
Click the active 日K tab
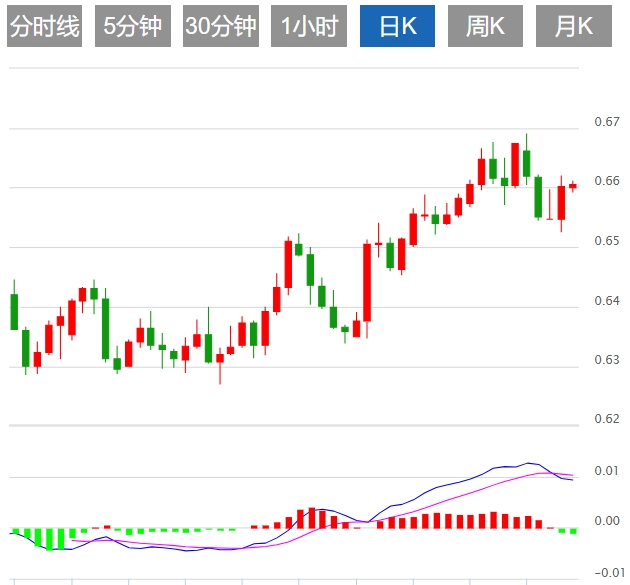[397, 26]
